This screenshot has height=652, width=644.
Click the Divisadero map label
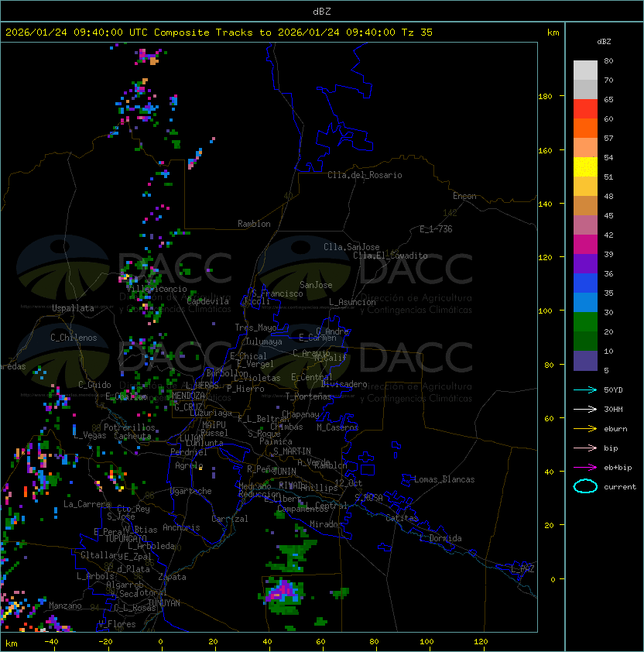[344, 384]
